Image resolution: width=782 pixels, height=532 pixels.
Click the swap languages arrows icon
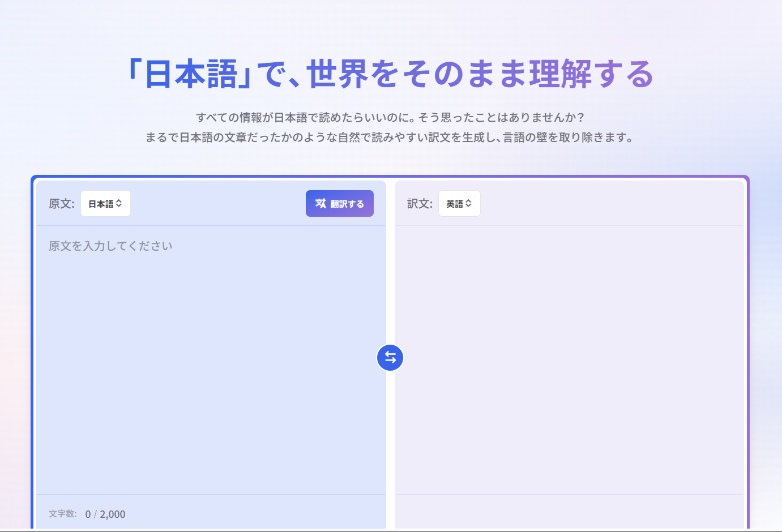(390, 358)
